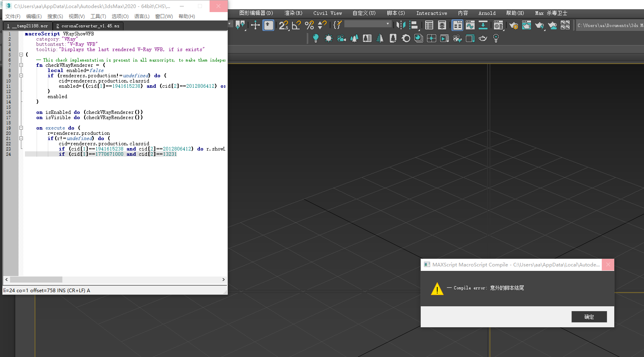Click the Render Production teapot-lightning icon
Image resolution: width=644 pixels, height=357 pixels.
pos(539,25)
